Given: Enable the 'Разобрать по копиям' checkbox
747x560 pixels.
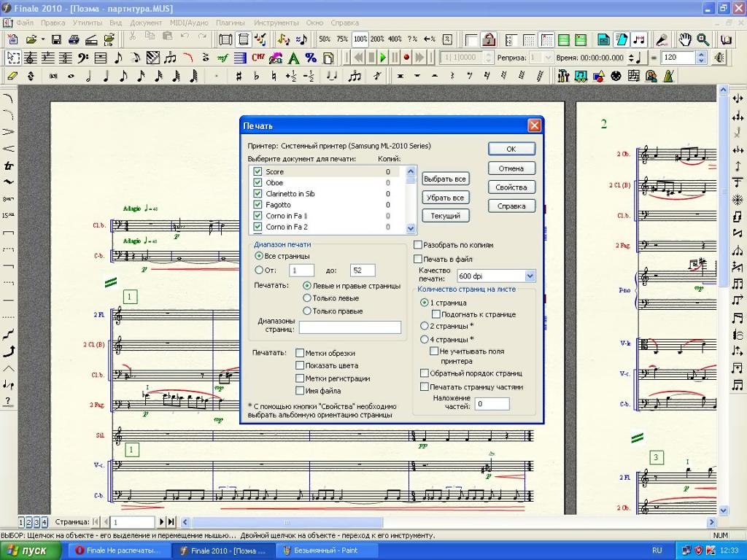Looking at the screenshot, I should pos(418,246).
